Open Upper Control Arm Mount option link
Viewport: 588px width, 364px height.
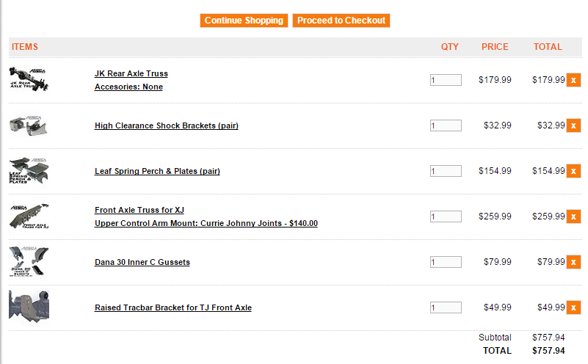coord(206,223)
